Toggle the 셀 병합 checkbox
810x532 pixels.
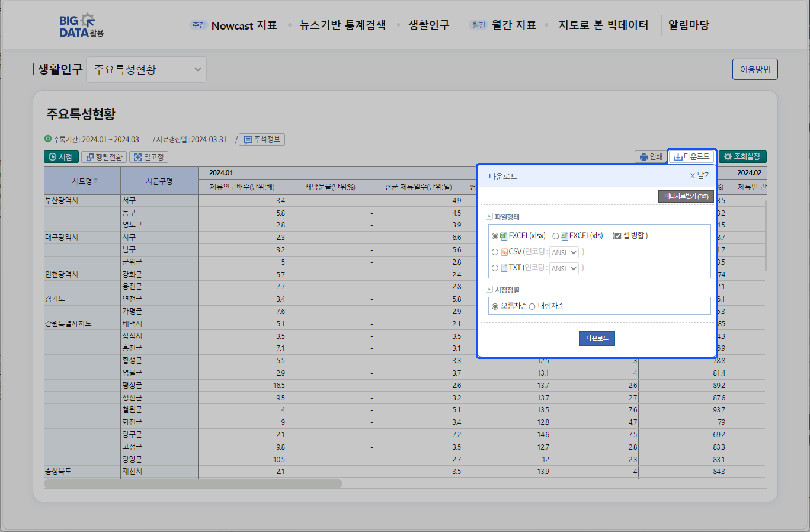click(617, 236)
